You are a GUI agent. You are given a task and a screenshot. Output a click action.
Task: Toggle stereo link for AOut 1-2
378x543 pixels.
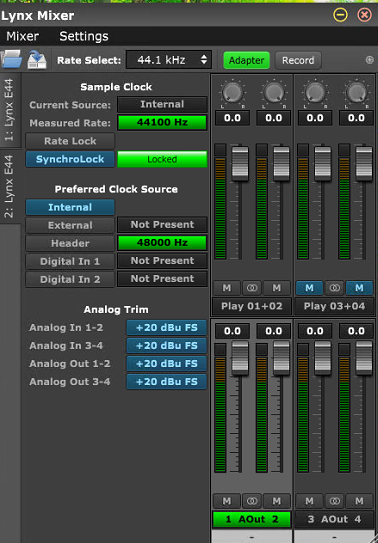[252, 501]
